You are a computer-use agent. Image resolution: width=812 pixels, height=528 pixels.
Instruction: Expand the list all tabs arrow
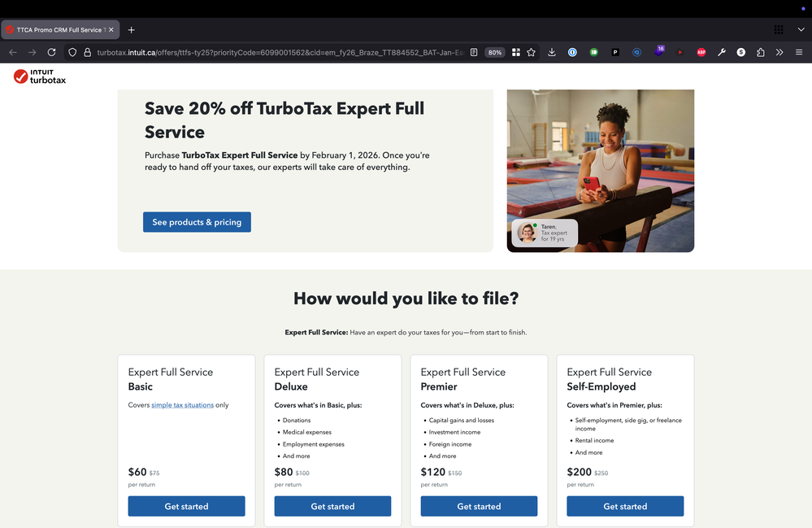click(801, 29)
